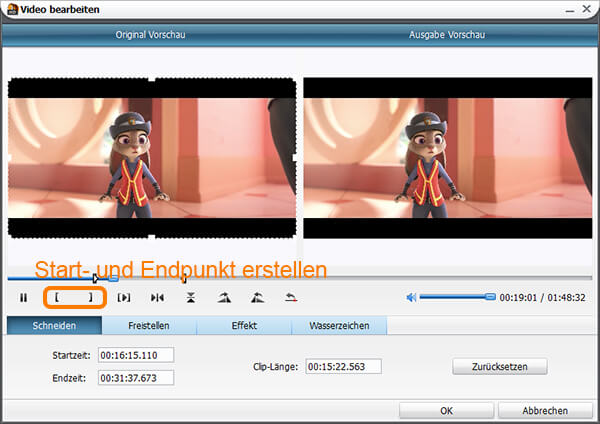The image size is (600, 424).
Task: Rotate video 90 degrees clockwise
Action: [x=224, y=297]
